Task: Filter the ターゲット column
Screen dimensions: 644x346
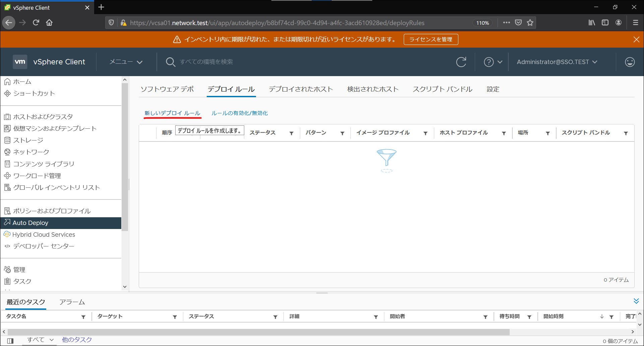Action: (x=175, y=317)
